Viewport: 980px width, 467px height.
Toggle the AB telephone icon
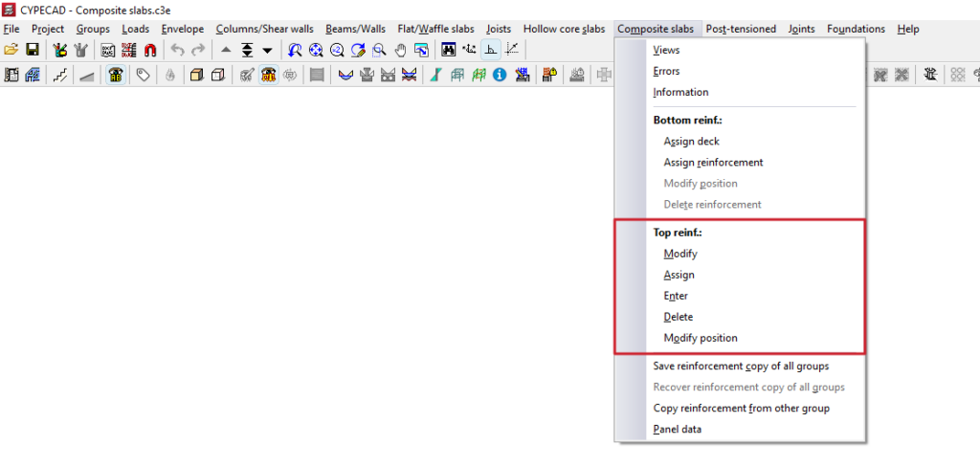click(x=116, y=76)
